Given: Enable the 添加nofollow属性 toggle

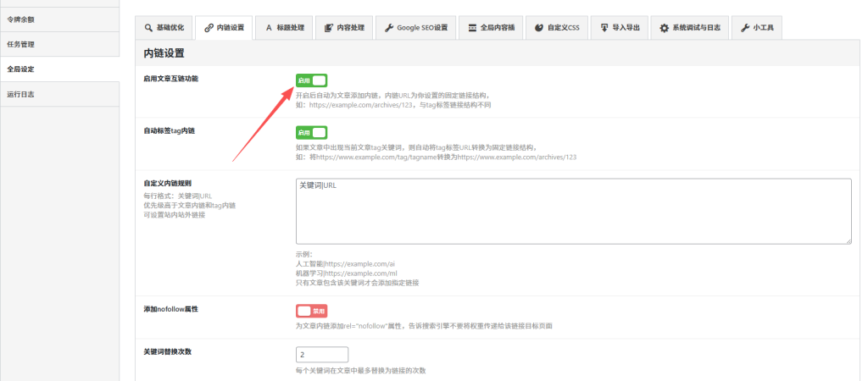Looking at the screenshot, I should tap(311, 311).
